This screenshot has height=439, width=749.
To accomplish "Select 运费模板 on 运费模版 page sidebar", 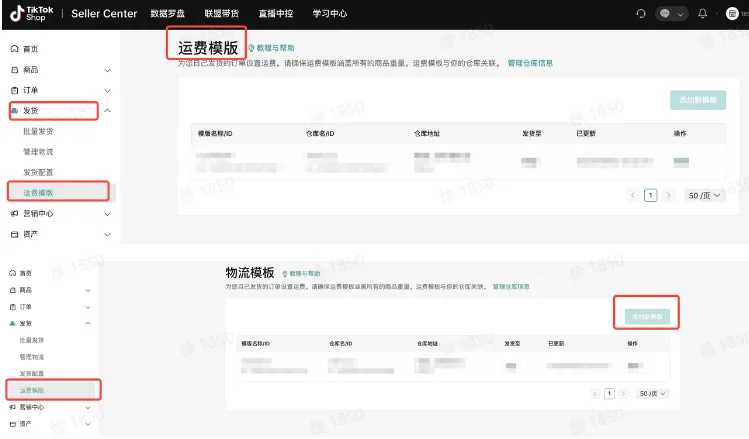I will click(x=38, y=193).
